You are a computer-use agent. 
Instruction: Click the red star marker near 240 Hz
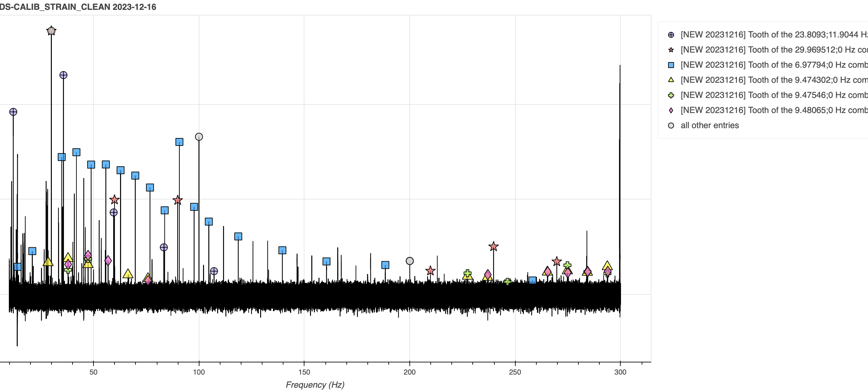(493, 246)
